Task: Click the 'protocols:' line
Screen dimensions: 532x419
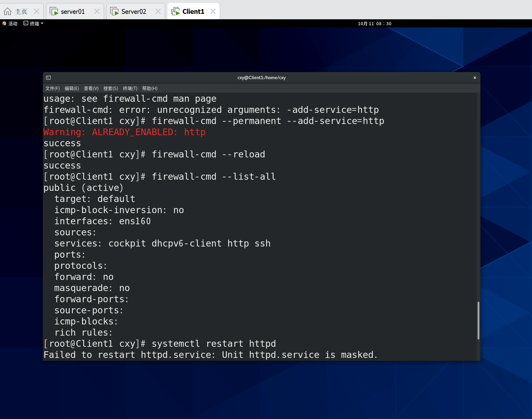Action: 81,266
